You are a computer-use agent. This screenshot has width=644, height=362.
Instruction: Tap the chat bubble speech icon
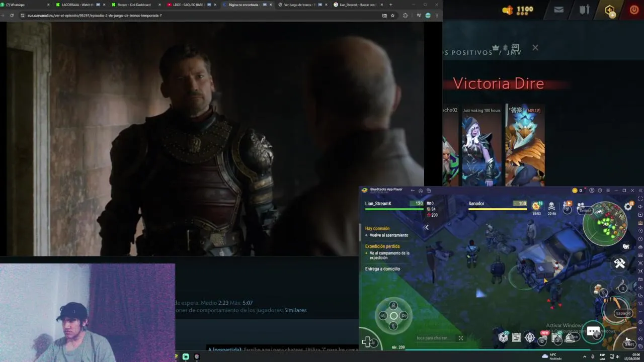[593, 331]
